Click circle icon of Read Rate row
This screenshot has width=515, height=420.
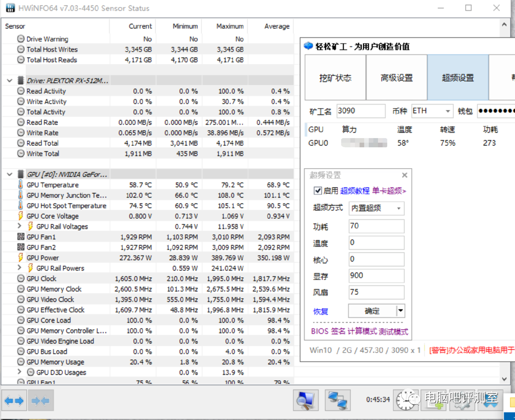point(21,122)
